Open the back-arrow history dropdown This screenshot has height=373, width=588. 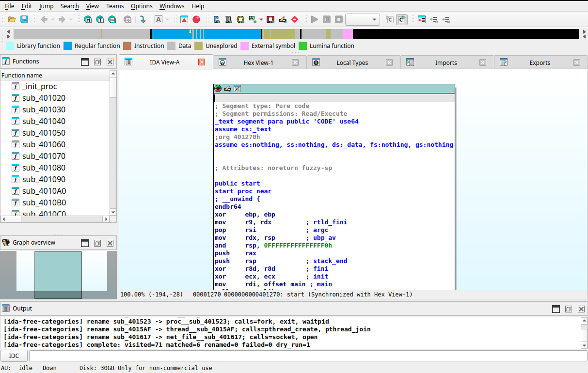[53, 19]
